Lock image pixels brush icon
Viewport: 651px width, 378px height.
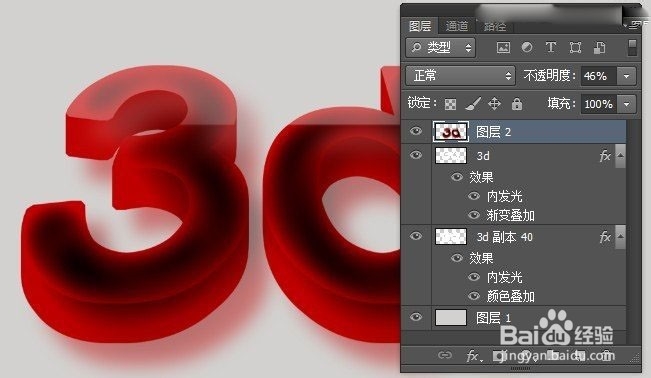pyautogui.click(x=472, y=104)
